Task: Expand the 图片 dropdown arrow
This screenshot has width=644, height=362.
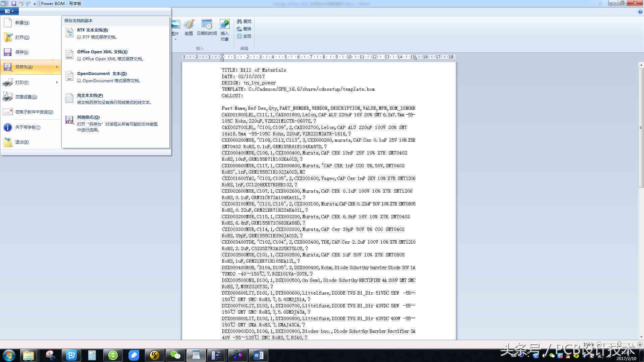Action: (x=175, y=39)
